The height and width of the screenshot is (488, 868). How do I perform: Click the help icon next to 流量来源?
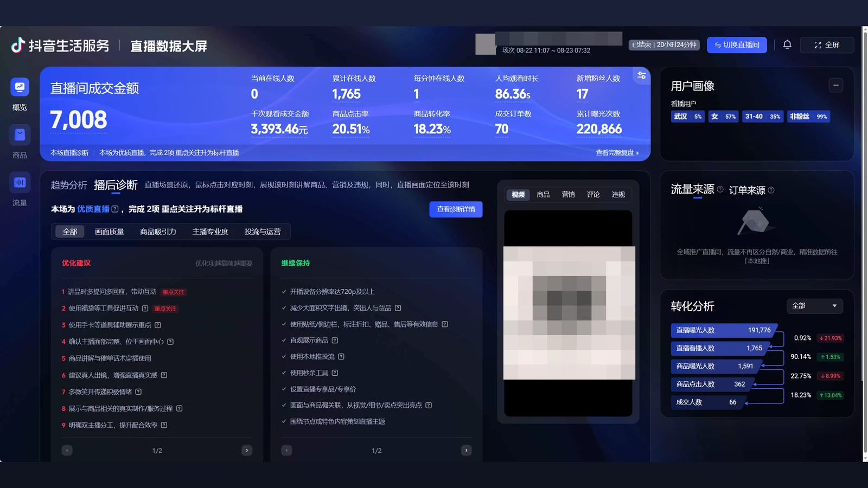pyautogui.click(x=720, y=189)
